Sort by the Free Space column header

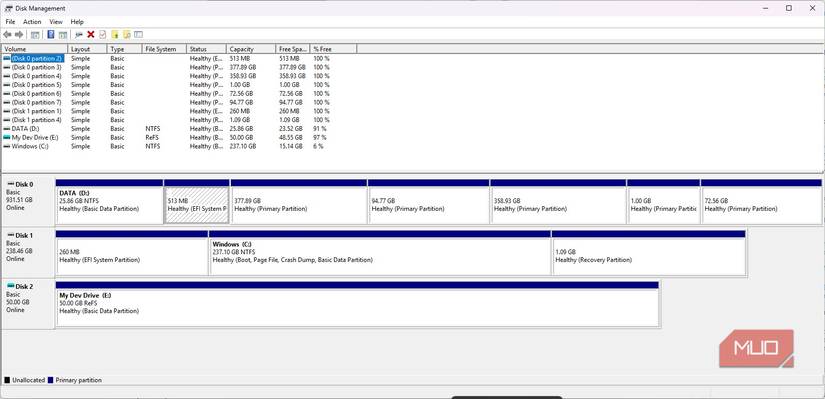coord(293,49)
